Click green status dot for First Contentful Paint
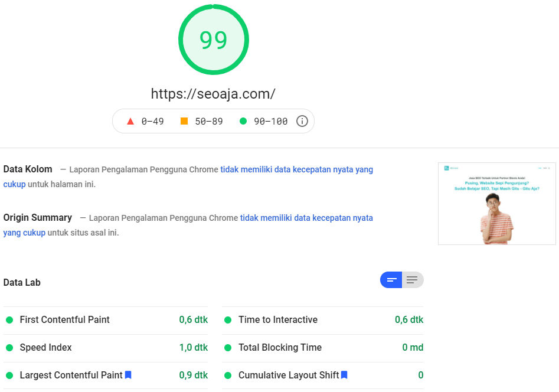This screenshot has height=392, width=559. 9,320
